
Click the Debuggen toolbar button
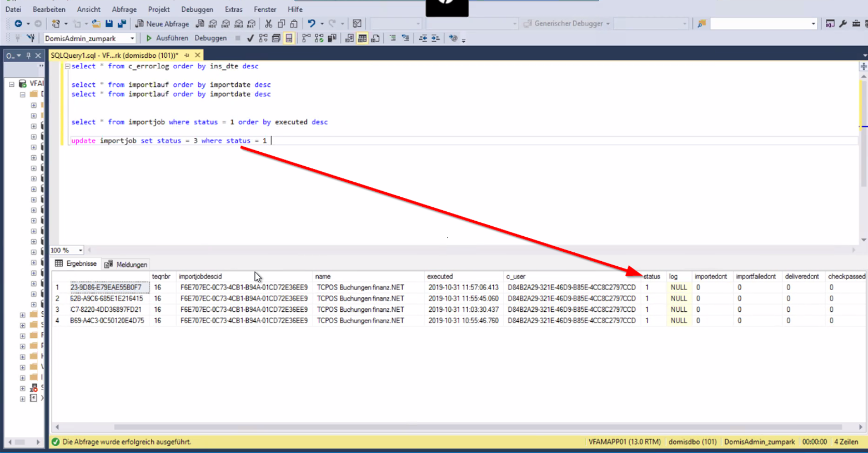point(210,38)
